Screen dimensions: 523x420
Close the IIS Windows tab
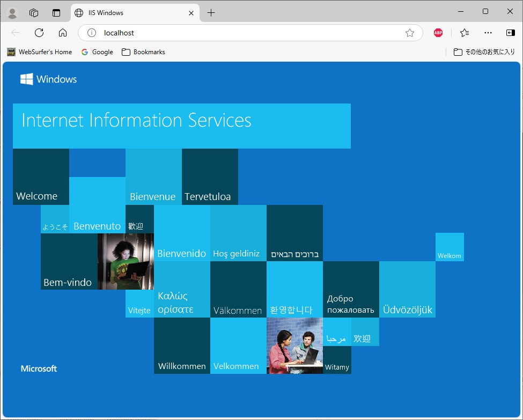(x=191, y=13)
